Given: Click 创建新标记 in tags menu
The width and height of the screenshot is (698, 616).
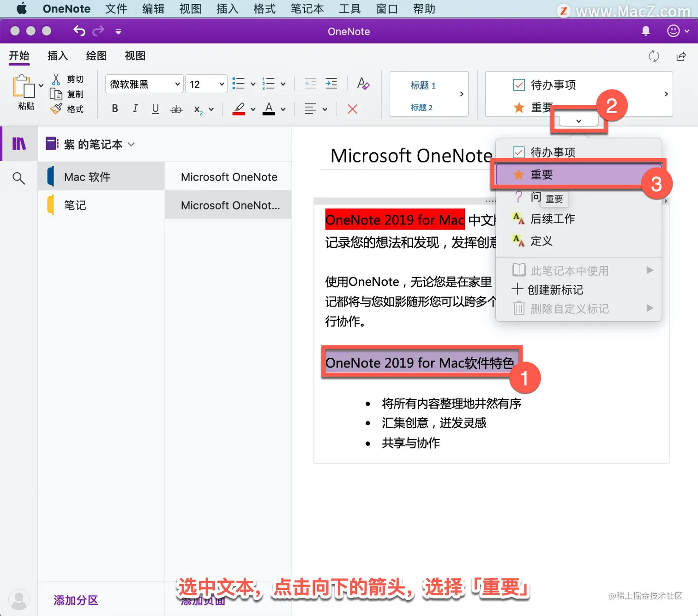Looking at the screenshot, I should [x=578, y=290].
